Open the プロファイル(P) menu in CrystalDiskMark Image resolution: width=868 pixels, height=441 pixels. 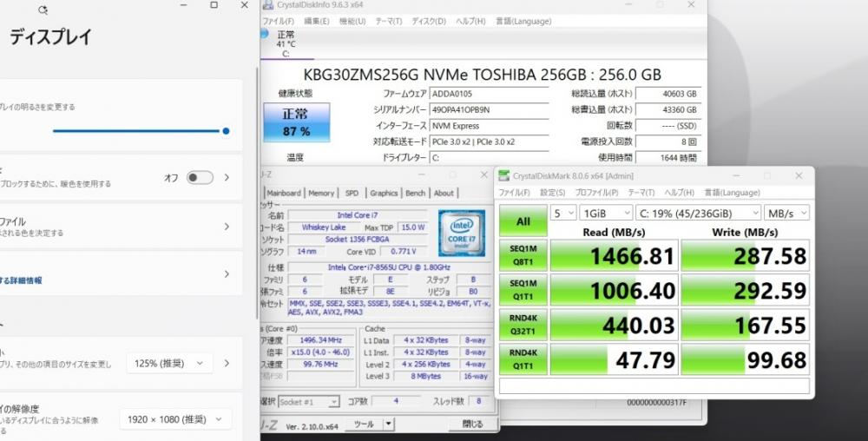(x=596, y=193)
